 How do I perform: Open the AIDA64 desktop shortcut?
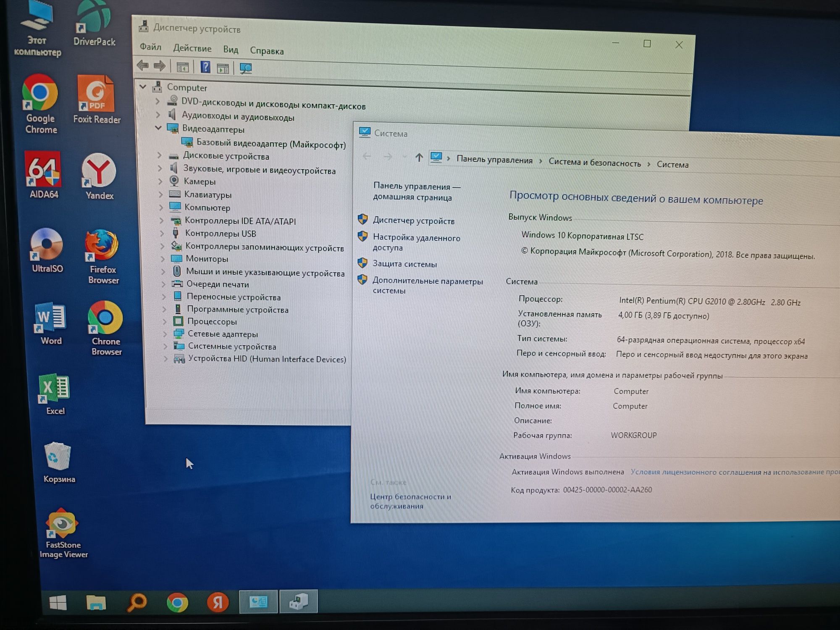coord(43,175)
